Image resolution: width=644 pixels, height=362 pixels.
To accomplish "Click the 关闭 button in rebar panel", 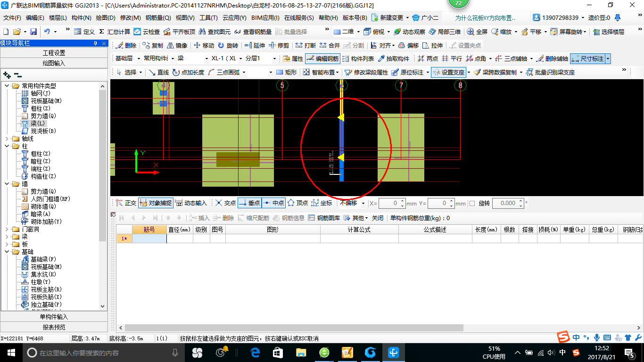I will point(378,218).
